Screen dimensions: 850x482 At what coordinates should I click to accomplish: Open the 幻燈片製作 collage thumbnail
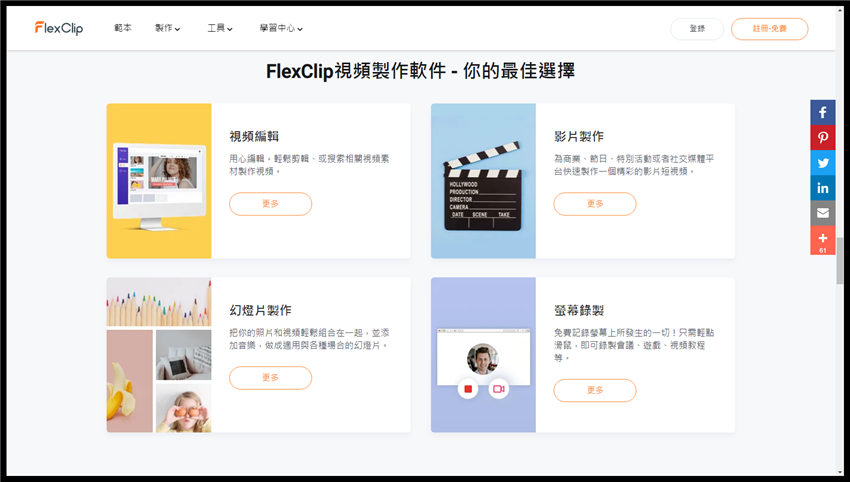159,355
